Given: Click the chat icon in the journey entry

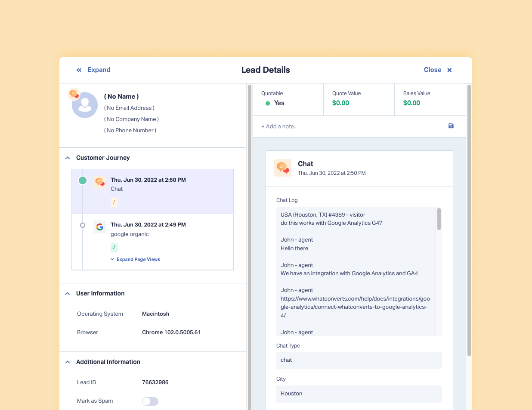Looking at the screenshot, I should click(100, 182).
